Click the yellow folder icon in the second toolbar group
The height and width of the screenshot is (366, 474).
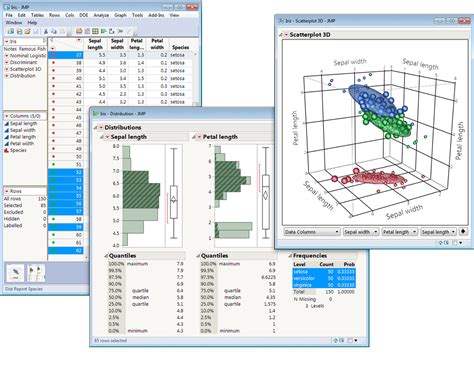[79, 31]
